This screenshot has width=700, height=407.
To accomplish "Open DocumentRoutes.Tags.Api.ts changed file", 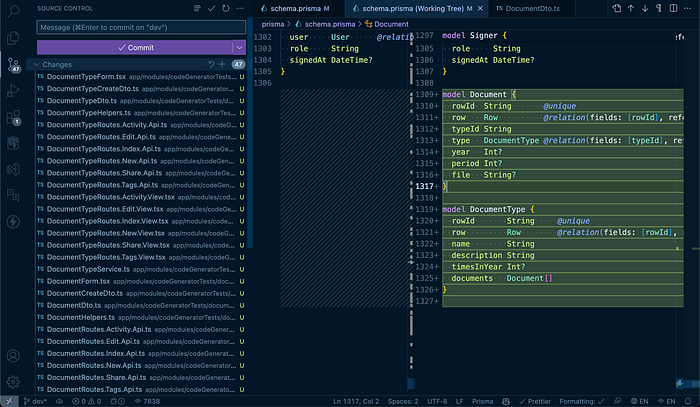I will coord(141,390).
